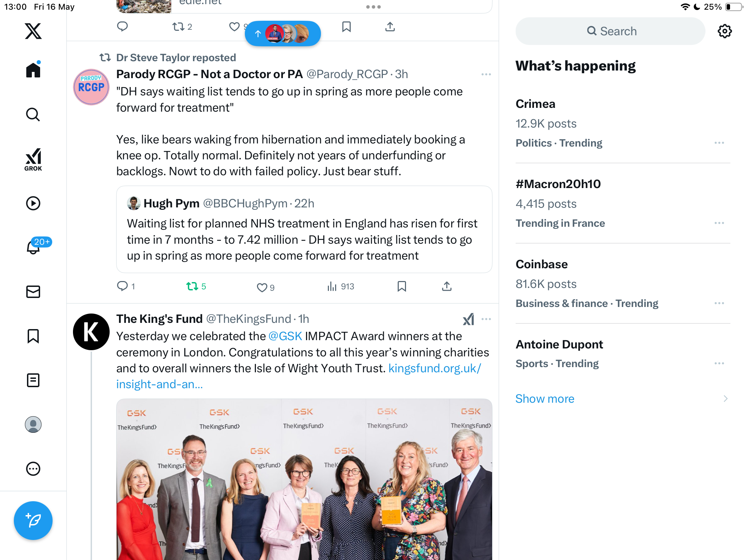Jump to new posts blue pill
Image resolution: width=747 pixels, height=560 pixels.
[283, 34]
